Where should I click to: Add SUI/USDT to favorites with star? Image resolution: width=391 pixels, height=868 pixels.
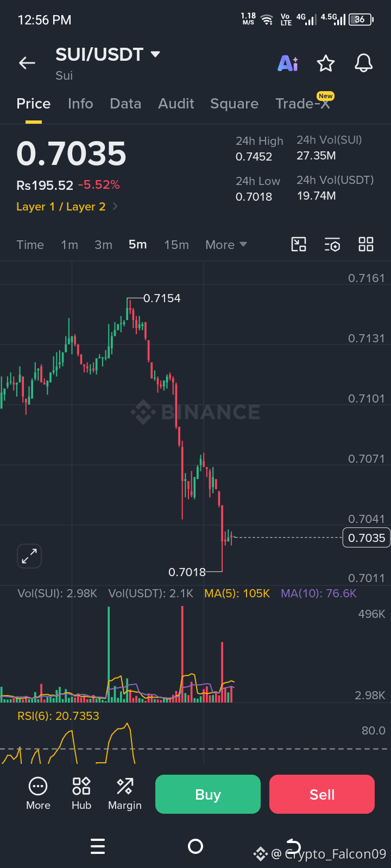point(326,63)
